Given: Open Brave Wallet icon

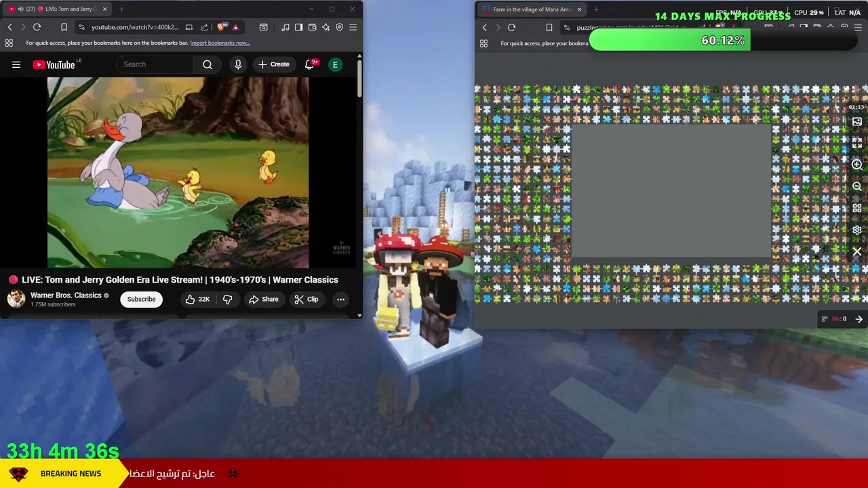Looking at the screenshot, I should [313, 27].
